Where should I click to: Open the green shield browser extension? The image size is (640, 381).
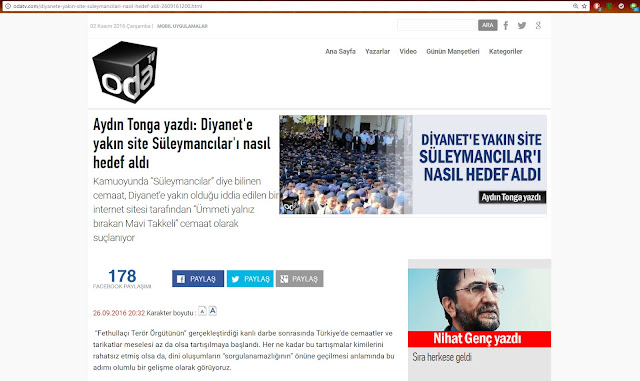pyautogui.click(x=609, y=6)
